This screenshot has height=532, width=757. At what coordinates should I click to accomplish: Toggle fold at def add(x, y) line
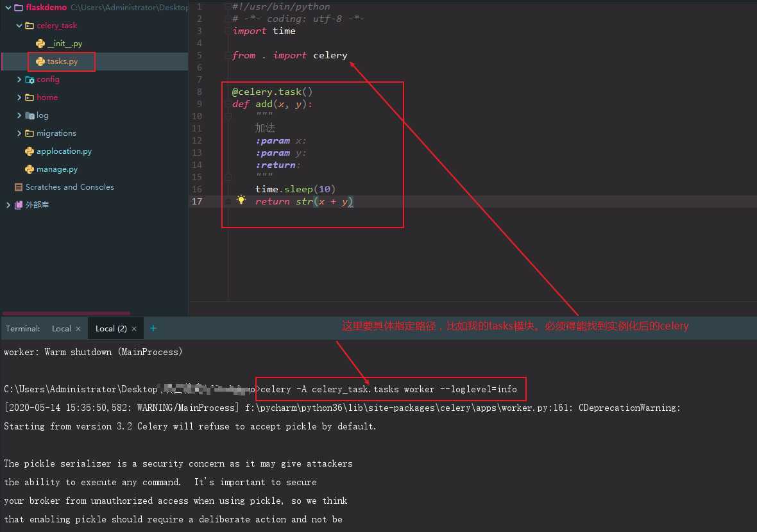(228, 104)
